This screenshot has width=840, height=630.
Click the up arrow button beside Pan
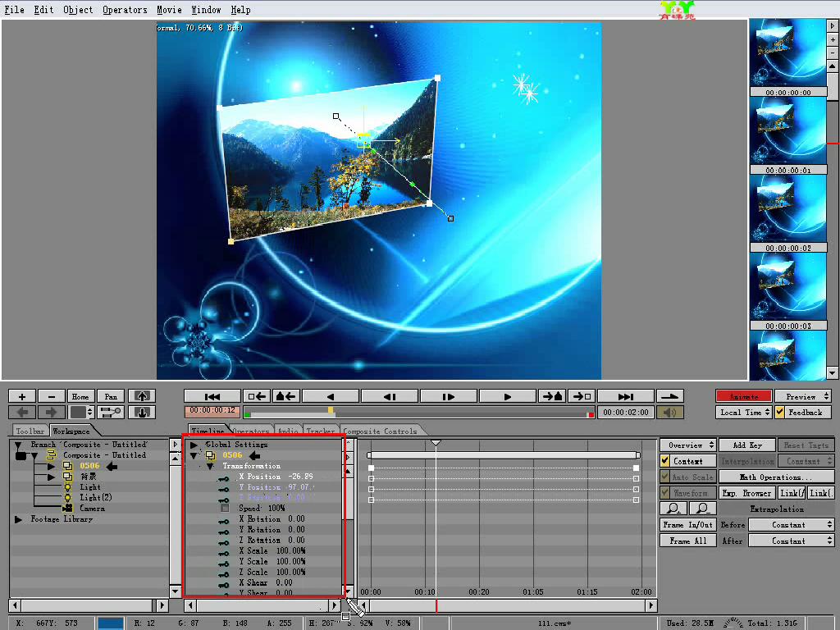pos(142,396)
